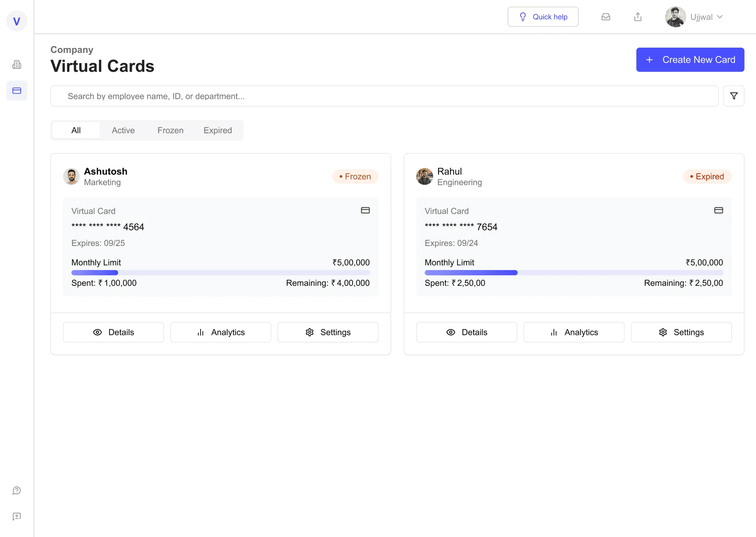Viewport: 756px width, 537px height.
Task: Click the card number ending 4564
Action: click(108, 227)
